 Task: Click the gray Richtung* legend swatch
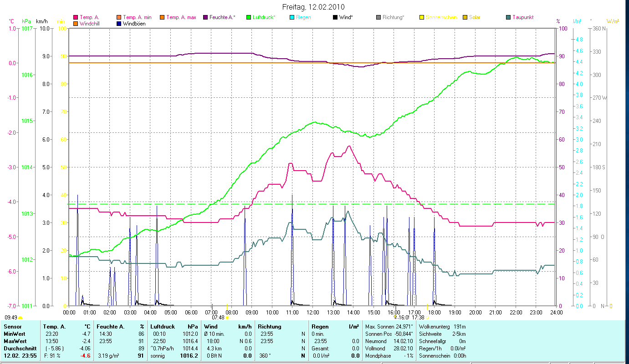[x=378, y=17]
